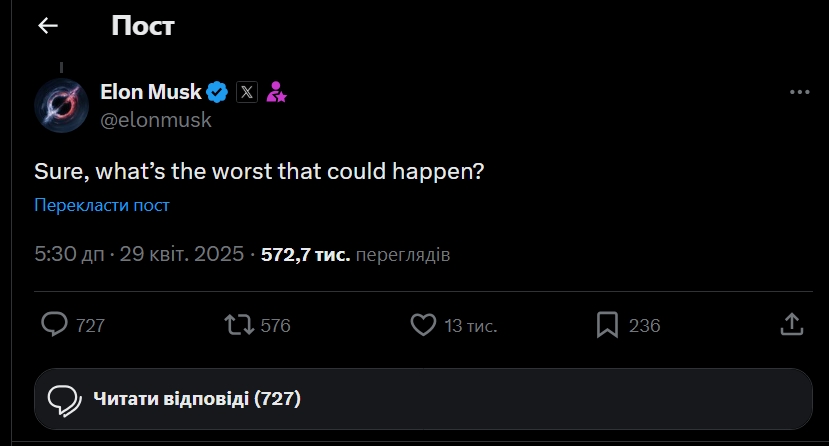Open the 572,7 тис. views count

click(305, 254)
